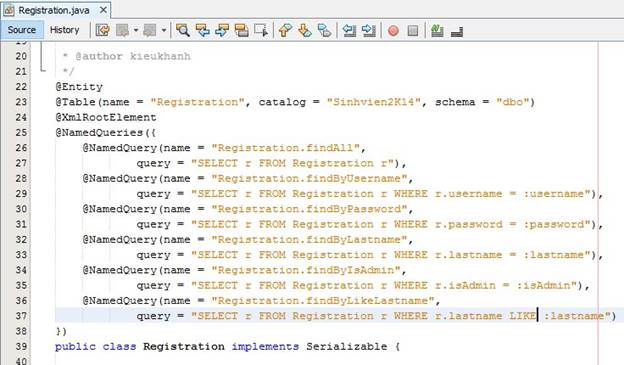Image resolution: width=624 pixels, height=365 pixels.
Task: Click the @XmlRootElement annotation
Action: 105,117
